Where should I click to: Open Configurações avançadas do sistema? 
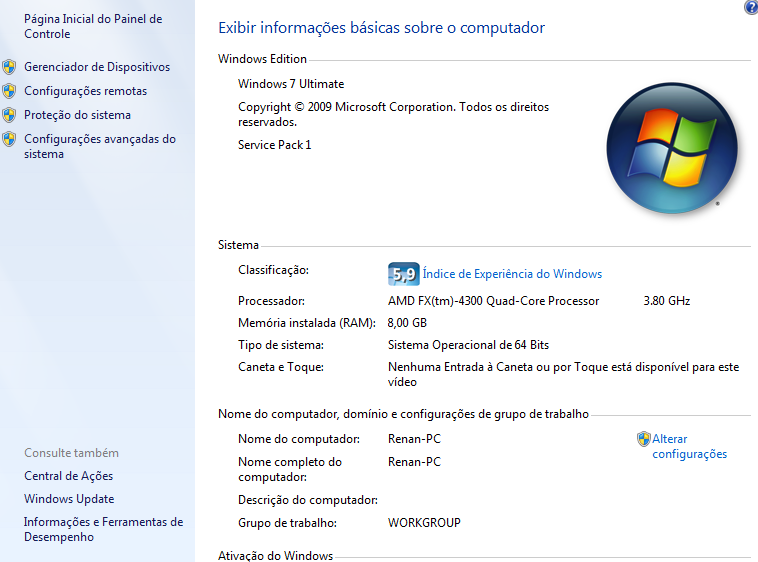pos(100,146)
